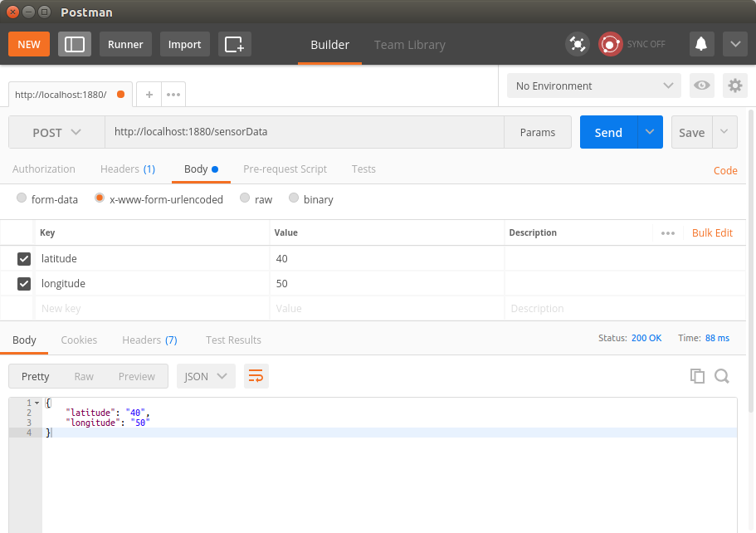The width and height of the screenshot is (756, 533).
Task: Open the notifications bell
Action: [x=701, y=44]
